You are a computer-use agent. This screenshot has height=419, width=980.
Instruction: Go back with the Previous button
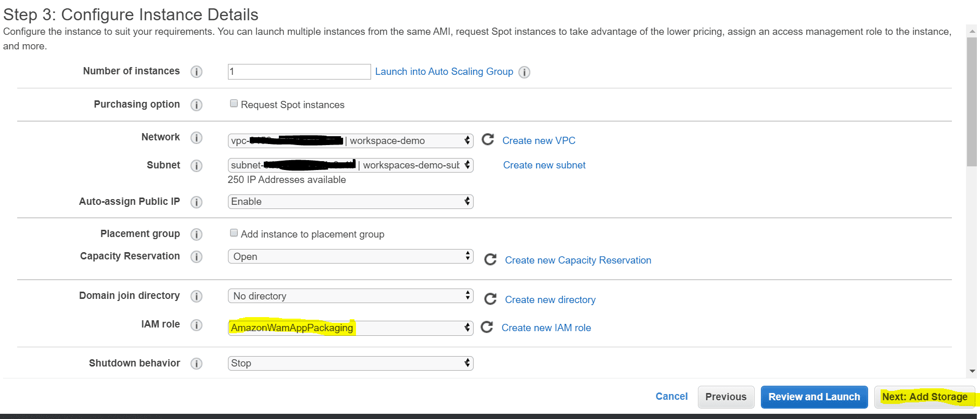pyautogui.click(x=726, y=397)
